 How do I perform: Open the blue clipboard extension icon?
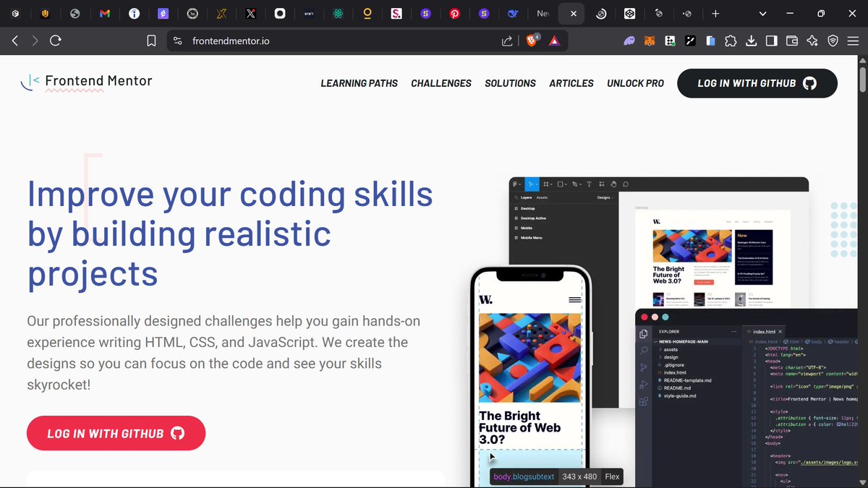(710, 41)
